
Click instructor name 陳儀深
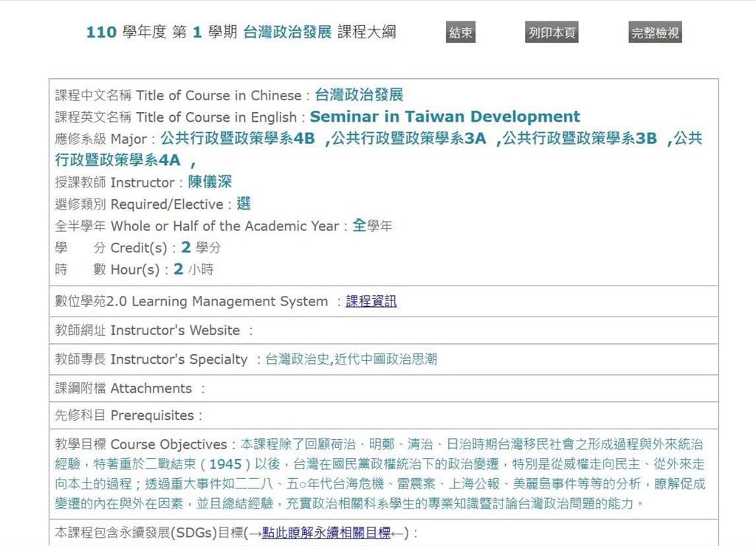[210, 182]
